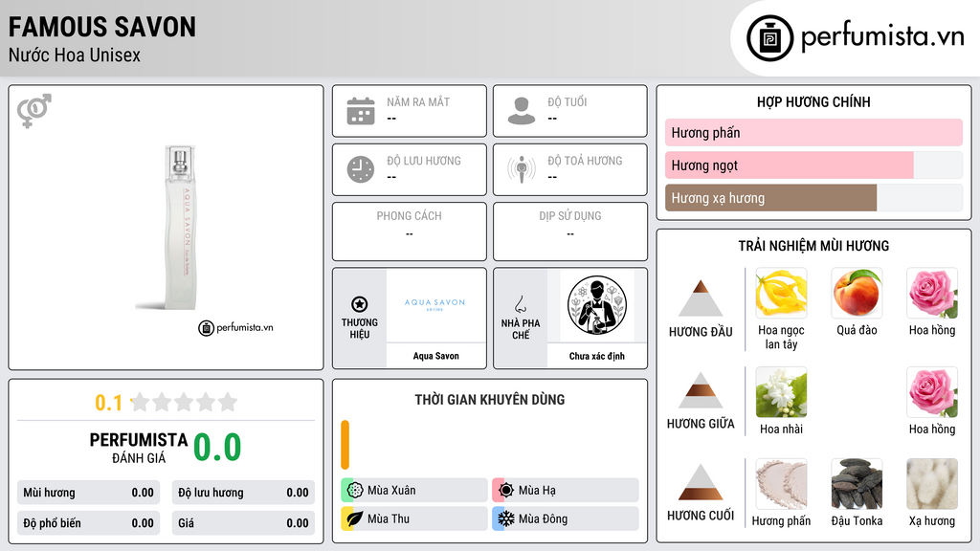This screenshot has height=551, width=980.
Task: Click the Hương ngọt accord bar
Action: (813, 165)
